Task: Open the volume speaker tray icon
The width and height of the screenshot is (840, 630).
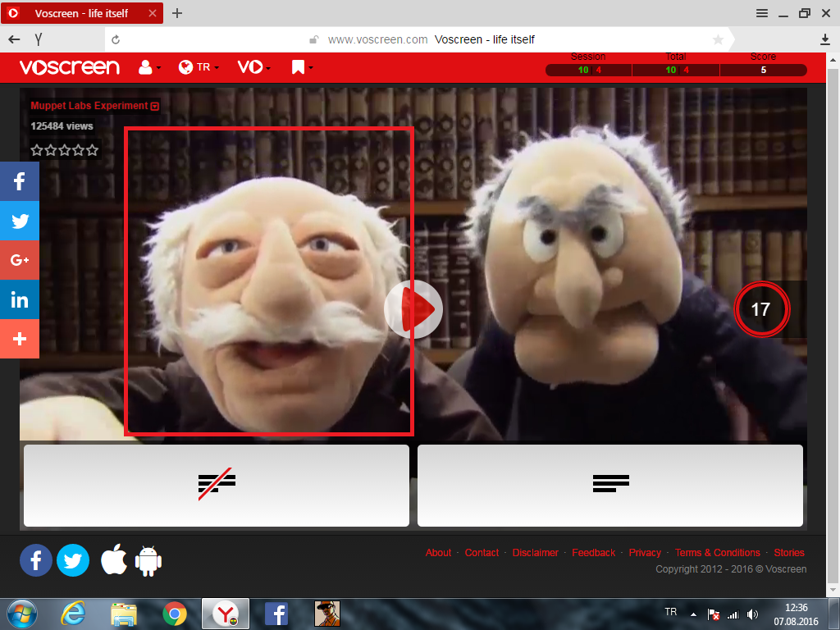Action: tap(753, 614)
